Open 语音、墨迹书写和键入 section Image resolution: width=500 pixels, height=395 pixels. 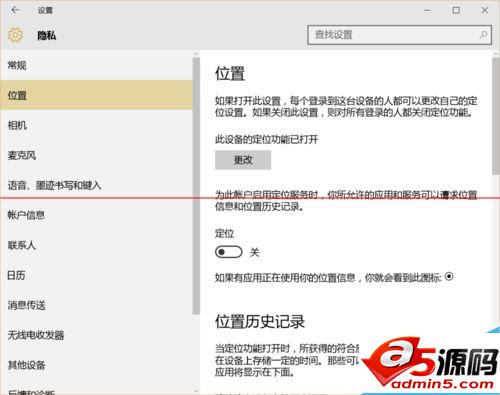[96, 185]
